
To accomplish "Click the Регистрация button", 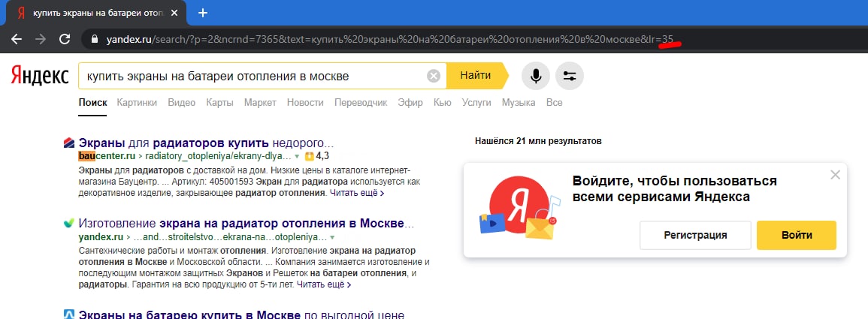I will [695, 235].
